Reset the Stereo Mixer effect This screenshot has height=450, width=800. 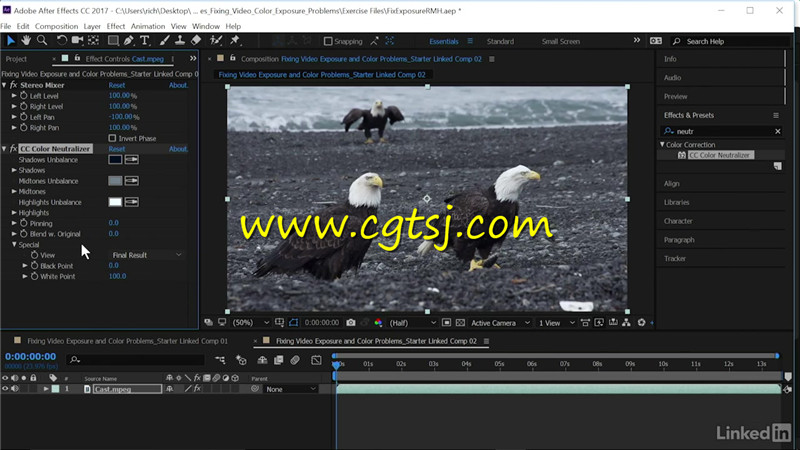(117, 85)
